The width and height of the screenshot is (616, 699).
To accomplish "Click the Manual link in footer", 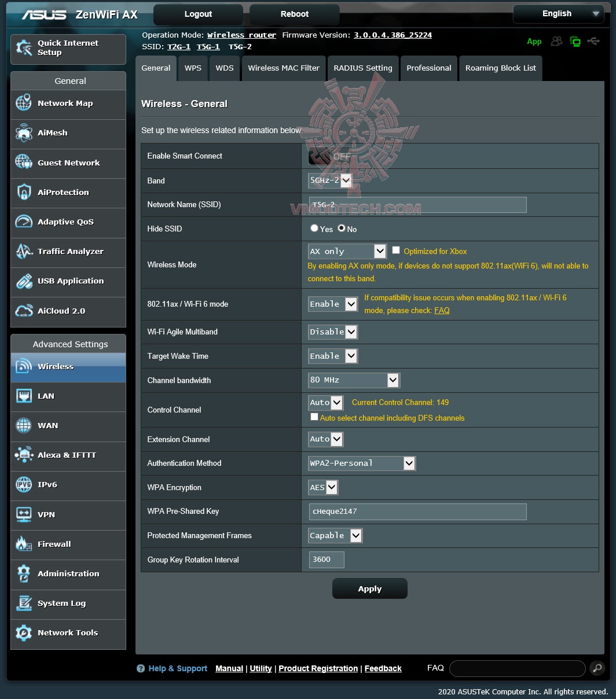I will (229, 668).
